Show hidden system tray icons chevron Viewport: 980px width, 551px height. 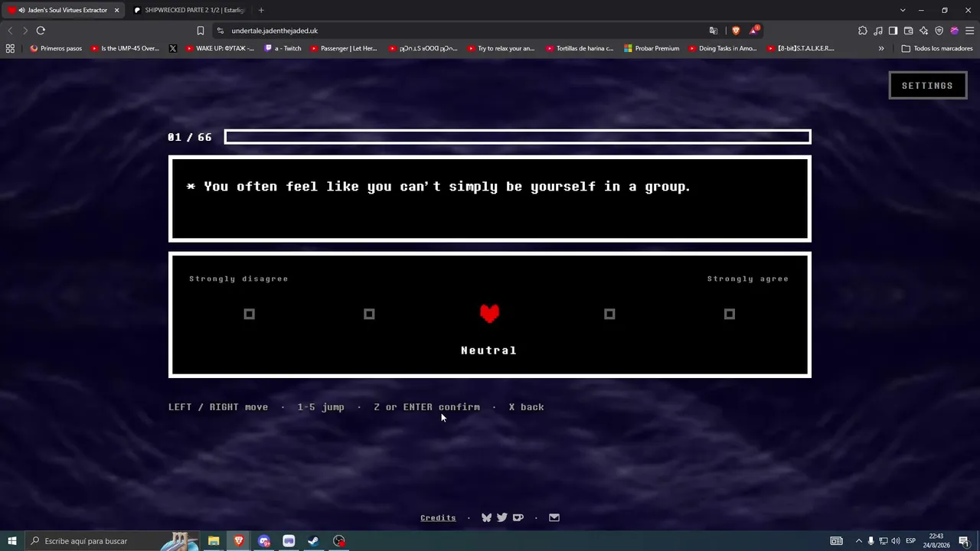858,541
